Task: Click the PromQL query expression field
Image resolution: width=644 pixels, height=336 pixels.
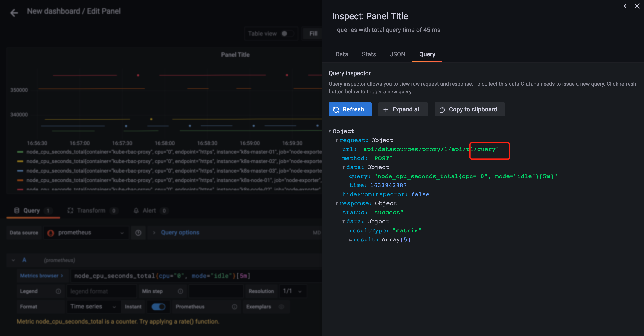Action: (196, 276)
